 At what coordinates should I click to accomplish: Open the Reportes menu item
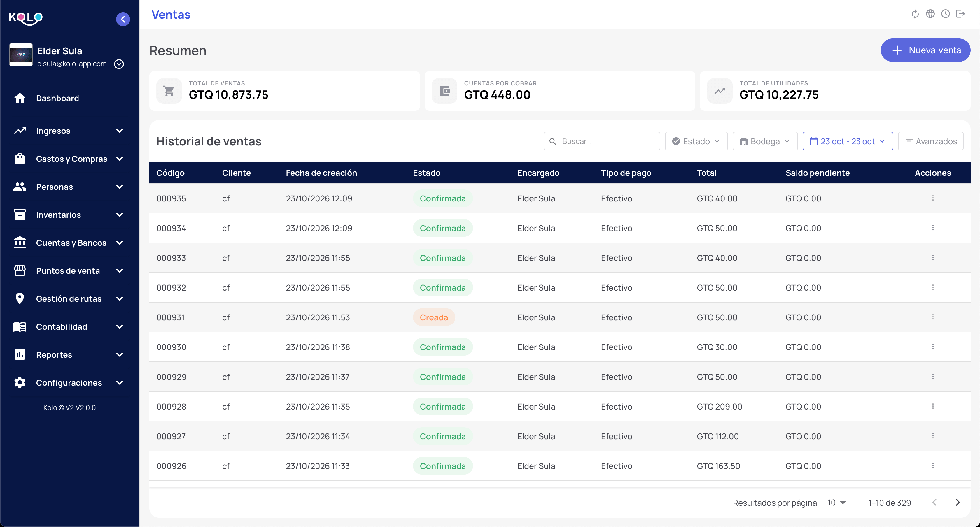[69, 354]
